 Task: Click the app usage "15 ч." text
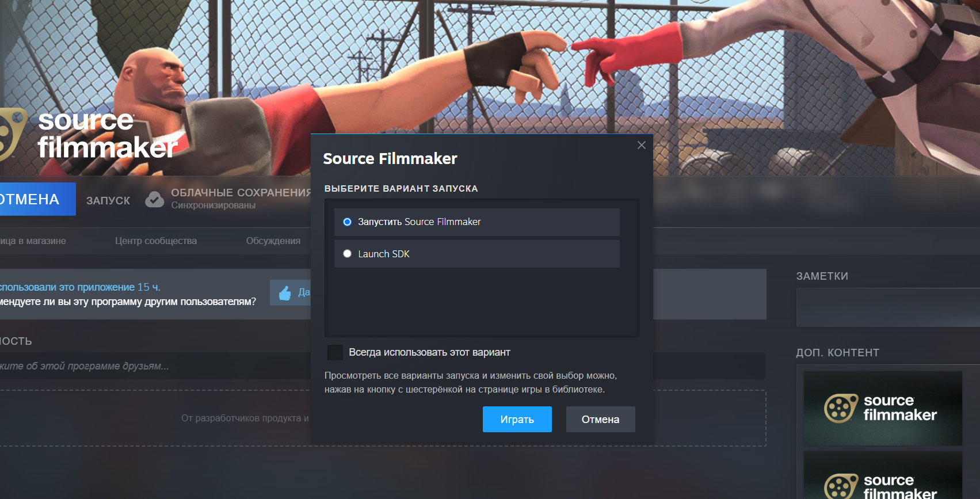click(148, 287)
